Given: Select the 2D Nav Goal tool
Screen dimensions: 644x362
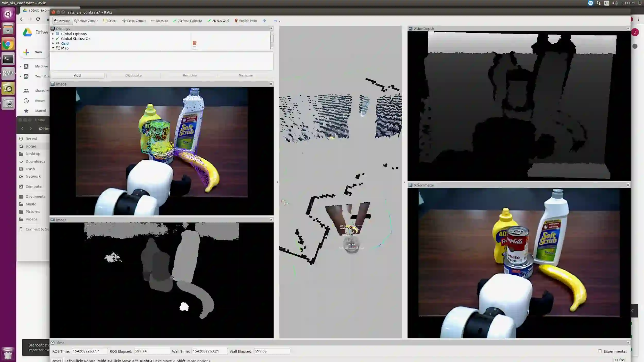Looking at the screenshot, I should click(x=218, y=21).
